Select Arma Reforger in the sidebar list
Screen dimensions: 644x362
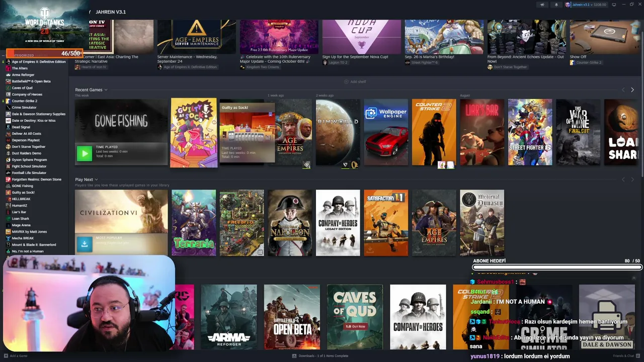(23, 75)
